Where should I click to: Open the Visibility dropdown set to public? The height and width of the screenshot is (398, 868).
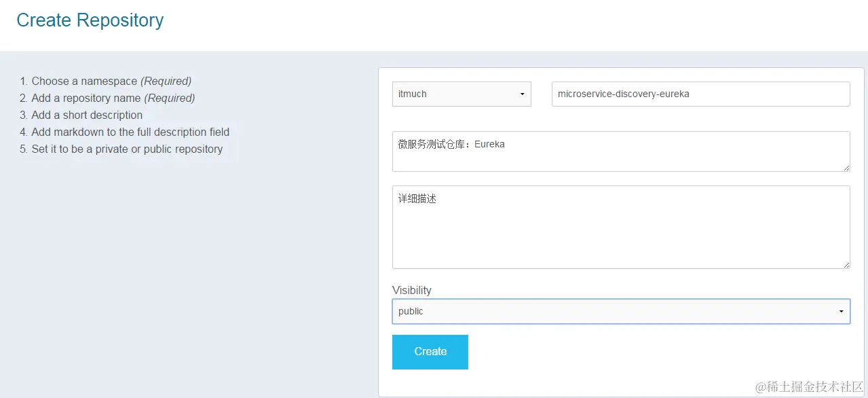tap(621, 311)
